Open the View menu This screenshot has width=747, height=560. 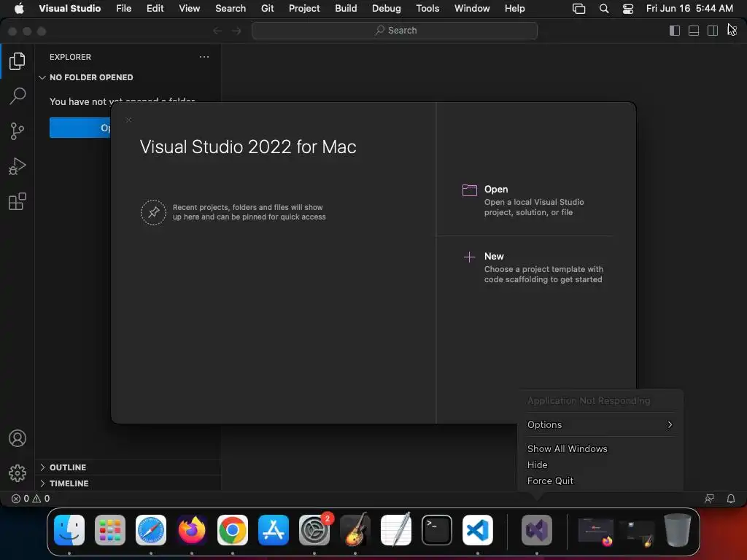click(x=190, y=8)
